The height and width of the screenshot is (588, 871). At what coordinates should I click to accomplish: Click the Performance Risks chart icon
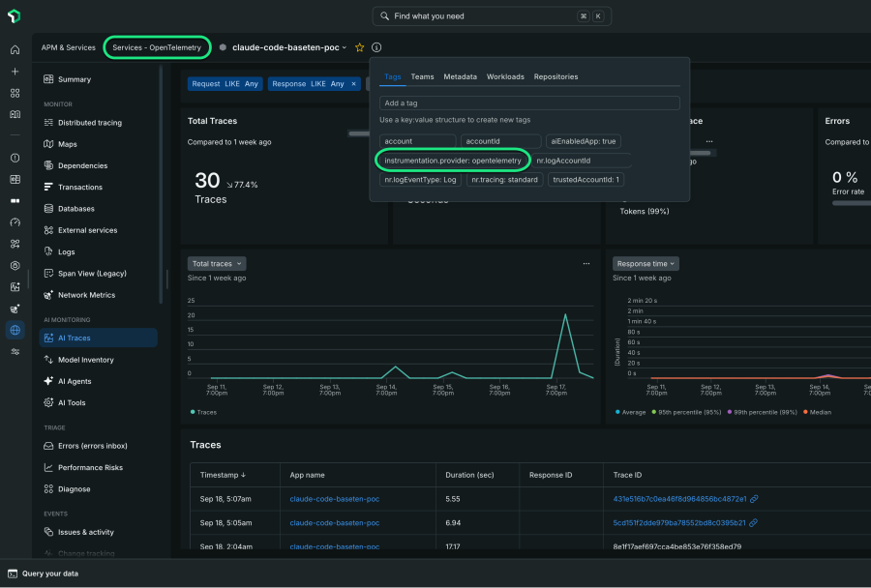(48, 467)
